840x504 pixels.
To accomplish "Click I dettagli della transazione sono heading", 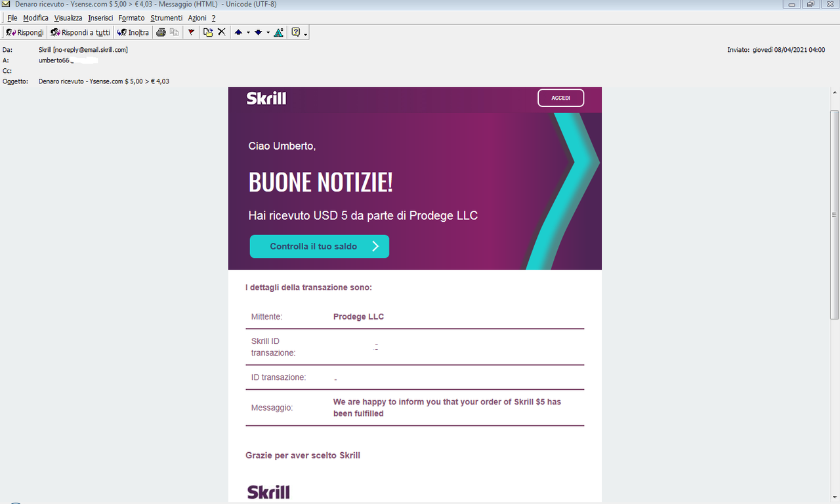I will tap(308, 287).
